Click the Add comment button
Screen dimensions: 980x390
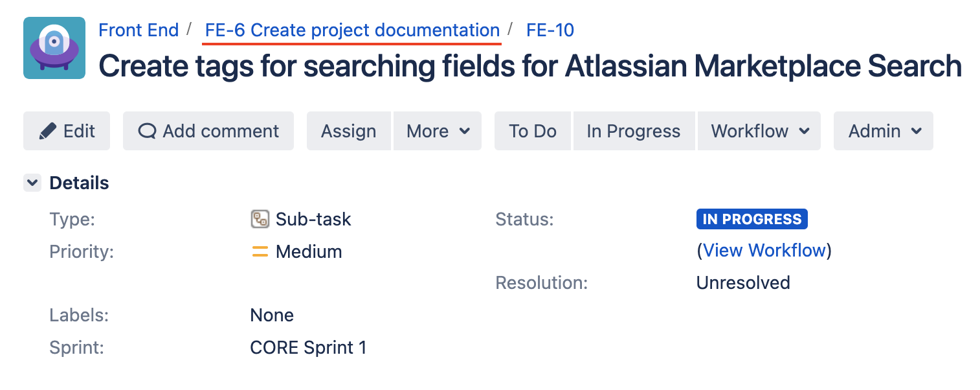pos(208,131)
